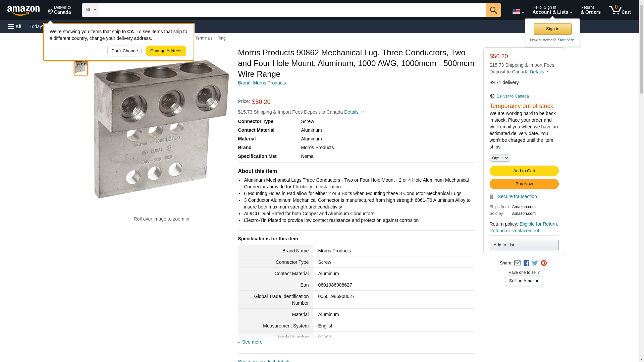Click the Add to Cart button
This screenshot has width=644, height=362.
[x=524, y=171]
